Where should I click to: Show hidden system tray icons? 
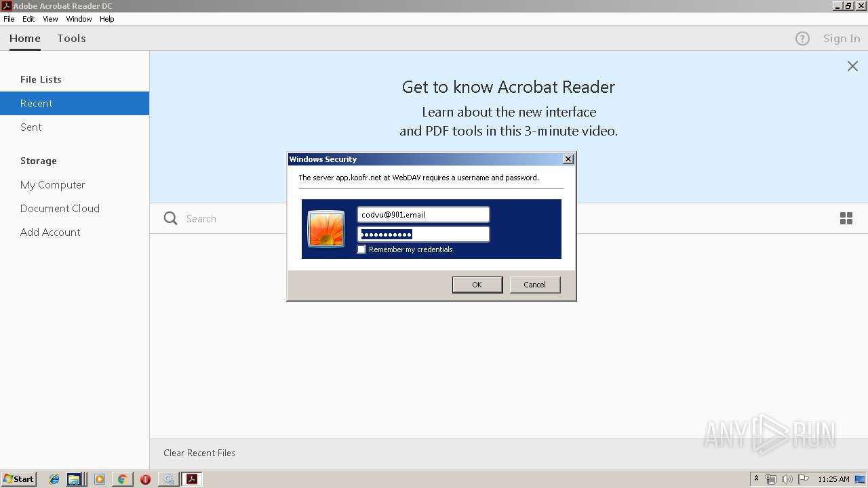pos(756,479)
